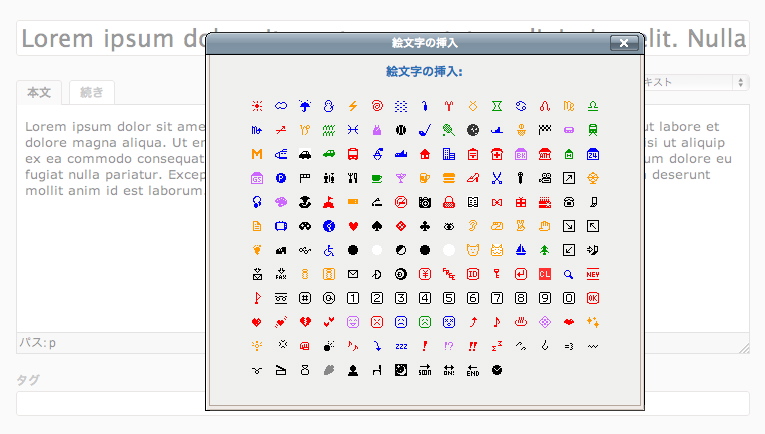Choose the red house emoji
Viewport: 765px width, 434px height.
coord(425,154)
